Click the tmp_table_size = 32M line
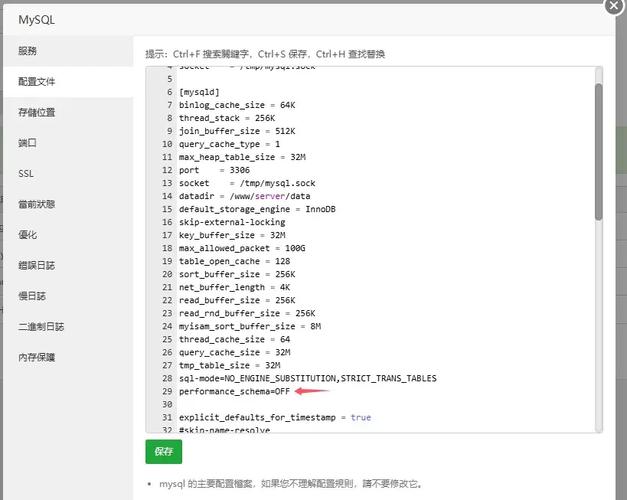627x500 pixels. coord(230,365)
